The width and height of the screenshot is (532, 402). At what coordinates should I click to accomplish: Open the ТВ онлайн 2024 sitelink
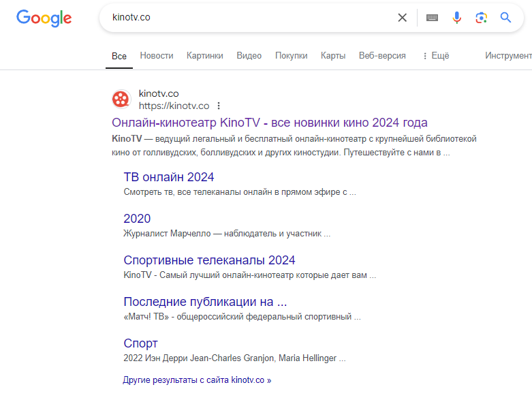tap(169, 177)
